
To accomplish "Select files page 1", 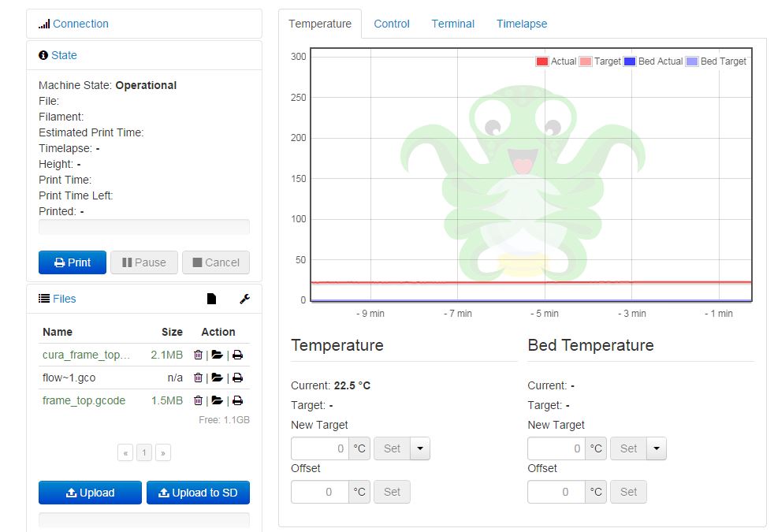I will pos(144,452).
